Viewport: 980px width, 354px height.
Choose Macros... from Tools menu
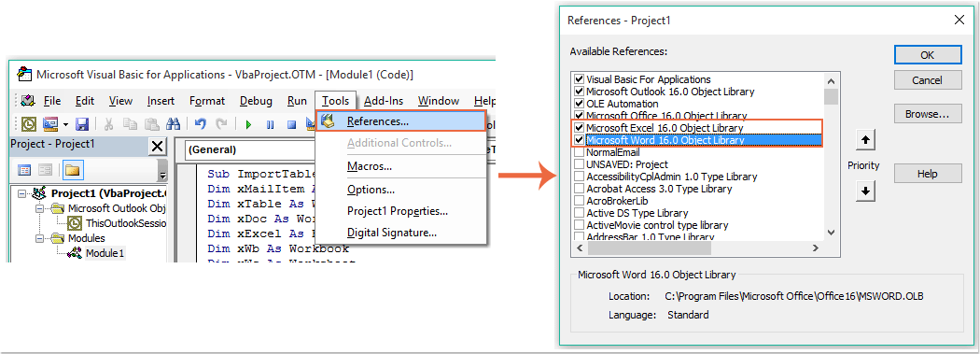(x=400, y=166)
